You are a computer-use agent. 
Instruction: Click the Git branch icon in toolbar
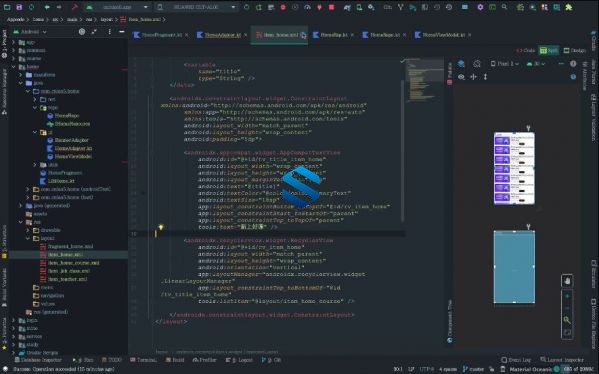pos(400,7)
